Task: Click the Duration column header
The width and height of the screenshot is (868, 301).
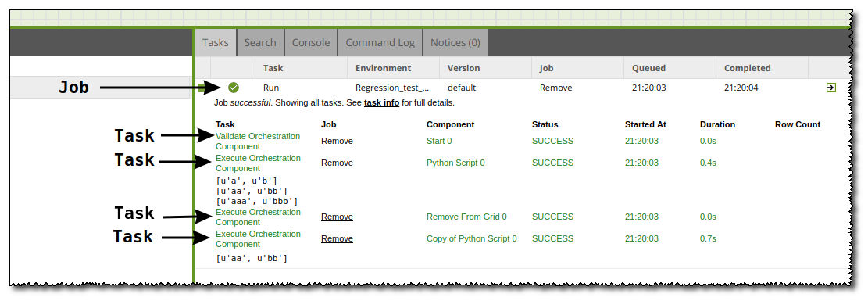Action: [717, 124]
